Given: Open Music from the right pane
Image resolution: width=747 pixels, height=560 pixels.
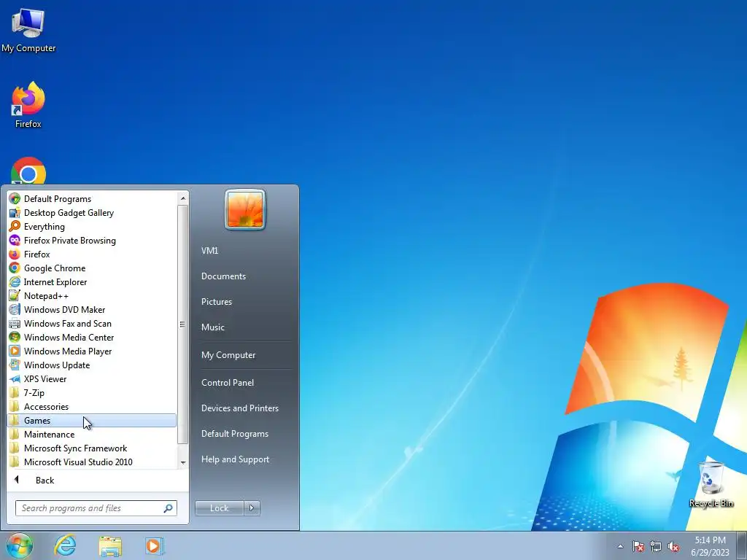Looking at the screenshot, I should click(x=212, y=327).
